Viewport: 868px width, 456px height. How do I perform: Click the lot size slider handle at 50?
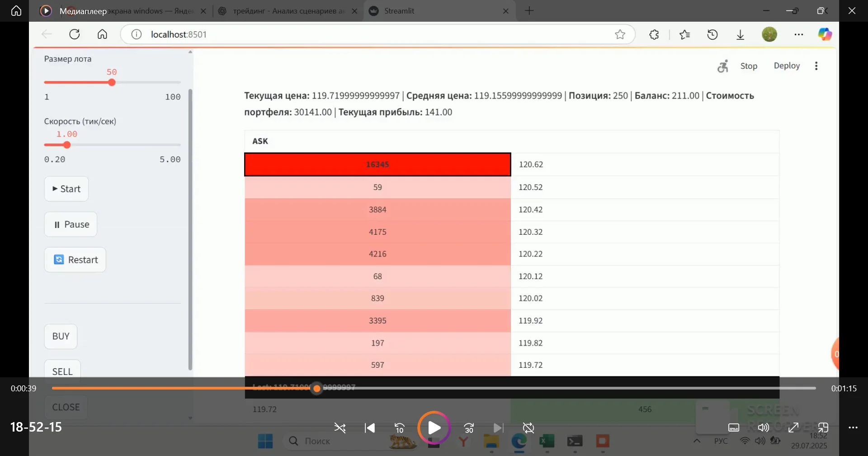point(112,82)
